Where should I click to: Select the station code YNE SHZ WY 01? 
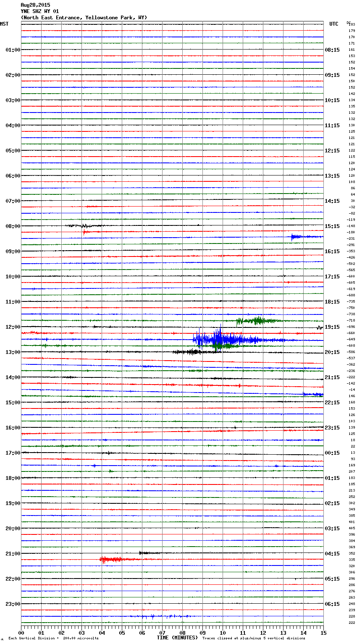[x=40, y=11]
